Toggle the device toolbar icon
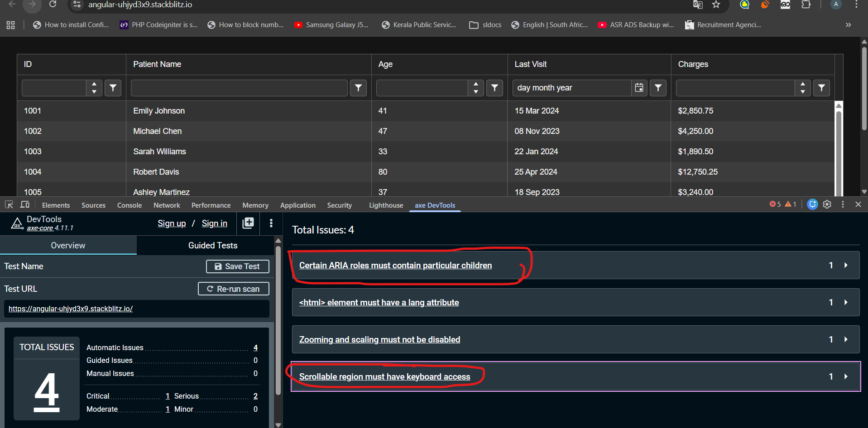868x428 pixels. (x=25, y=205)
